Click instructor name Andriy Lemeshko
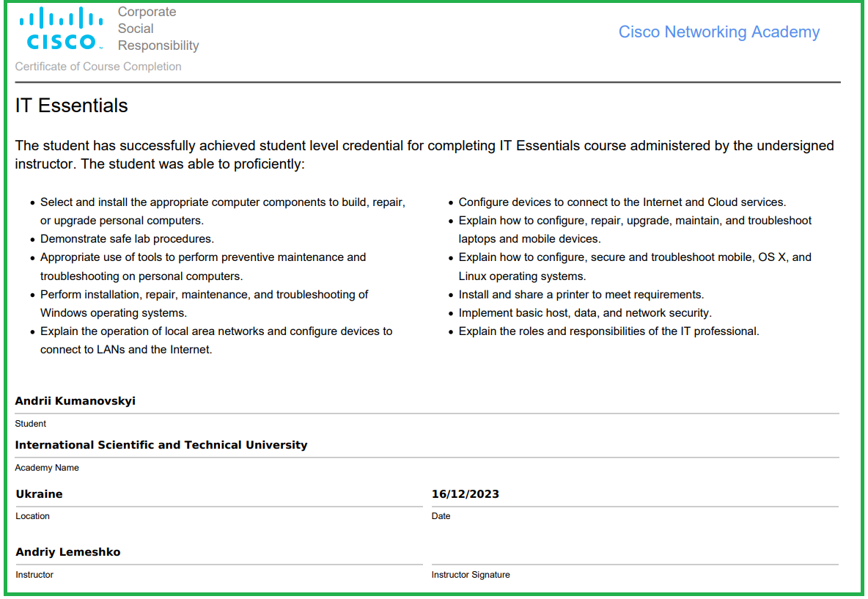 click(68, 552)
